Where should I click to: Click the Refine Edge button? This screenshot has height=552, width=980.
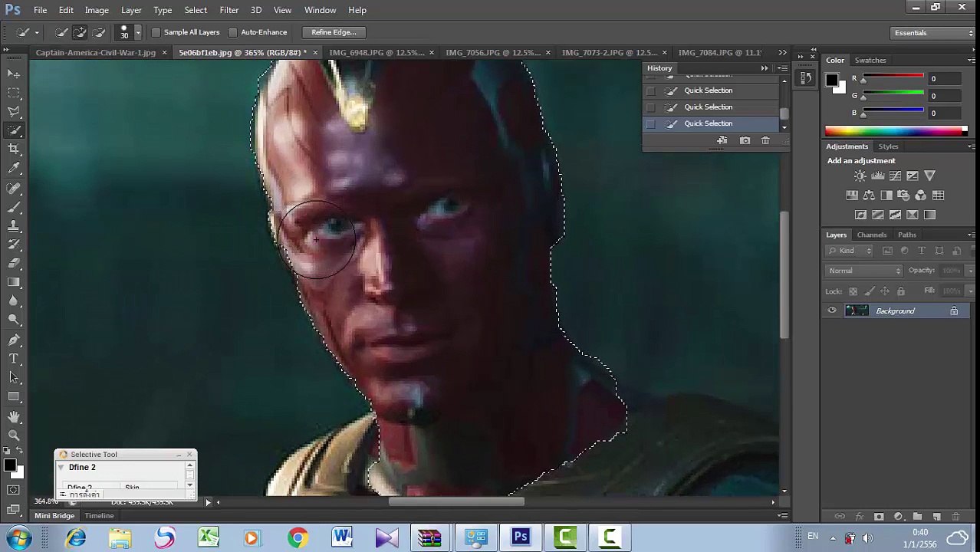click(334, 32)
